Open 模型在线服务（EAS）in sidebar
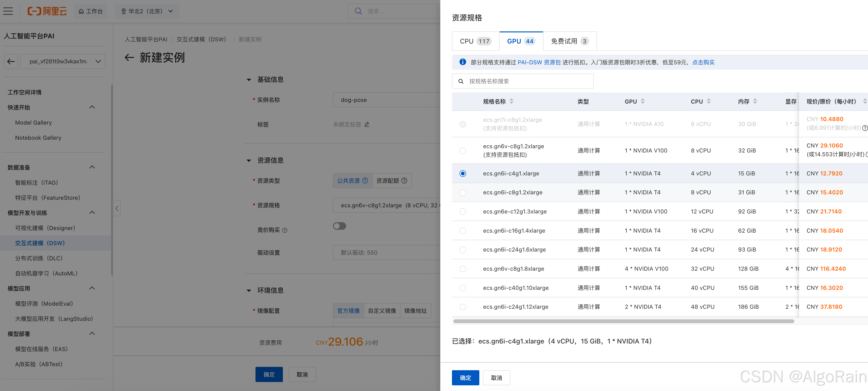868x391 pixels. click(x=42, y=349)
